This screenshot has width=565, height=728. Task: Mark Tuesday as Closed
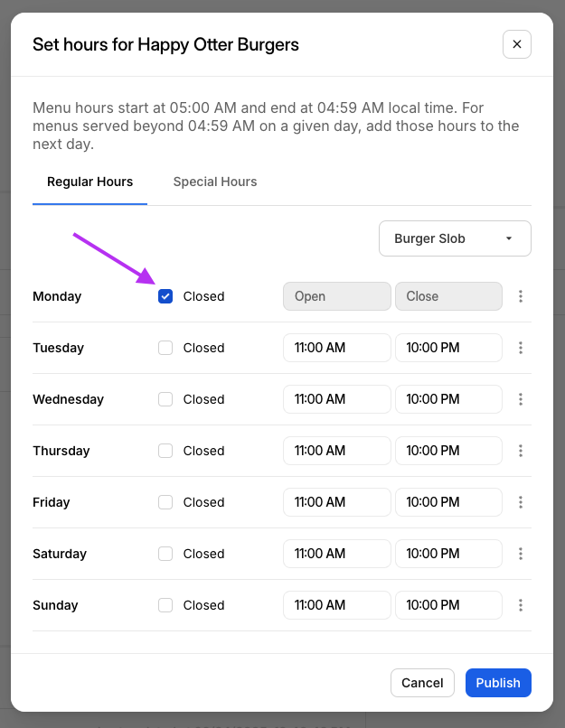click(165, 348)
